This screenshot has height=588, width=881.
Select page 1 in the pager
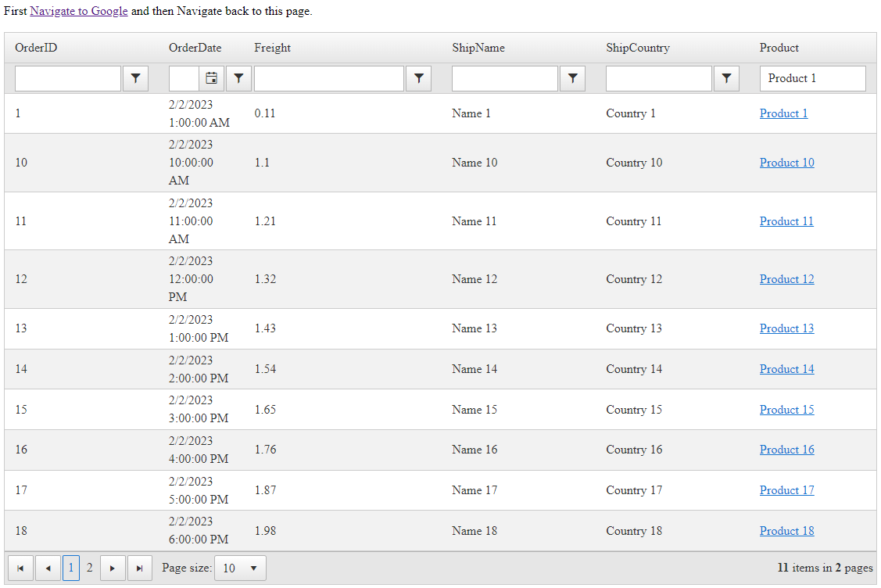click(x=70, y=568)
